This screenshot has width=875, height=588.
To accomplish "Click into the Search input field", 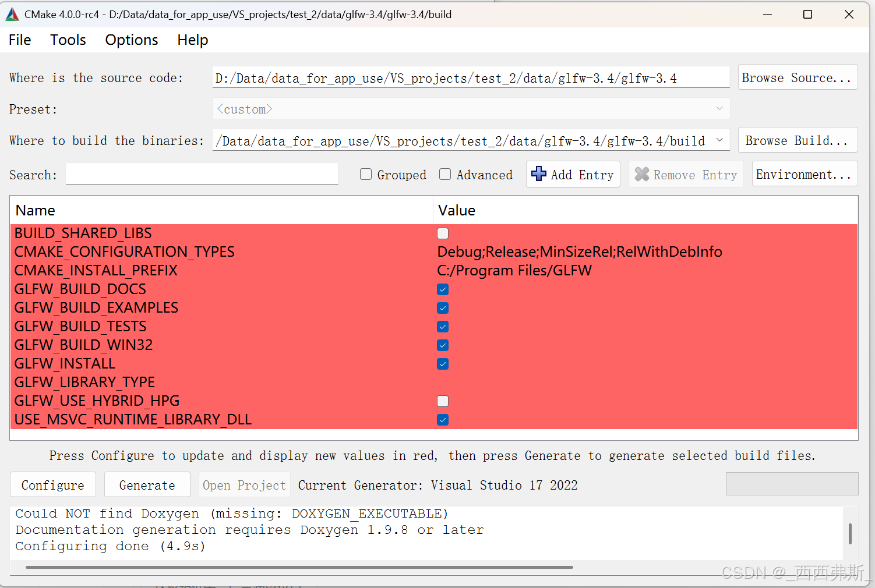I will click(x=202, y=174).
